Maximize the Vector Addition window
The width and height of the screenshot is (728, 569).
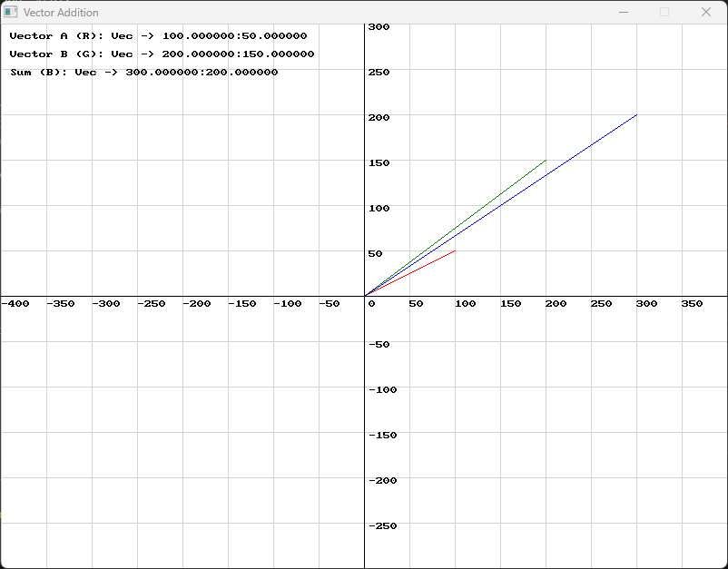tap(665, 13)
